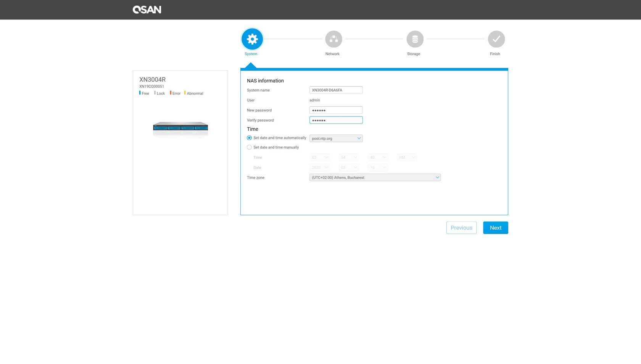641x364 pixels.
Task: Click the Abnormal legend color marker
Action: pos(185,93)
